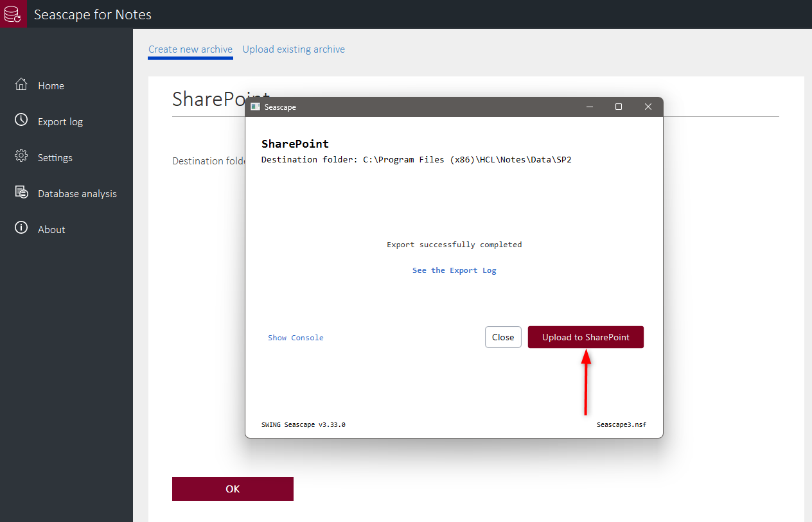Click the Database analysis icon in the sidebar

pyautogui.click(x=21, y=193)
